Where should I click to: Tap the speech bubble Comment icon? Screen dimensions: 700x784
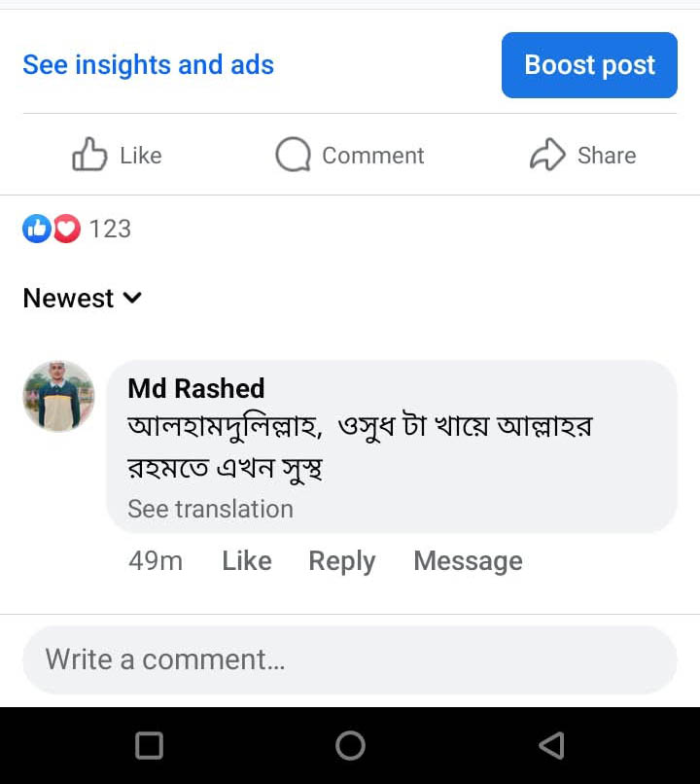tap(293, 155)
